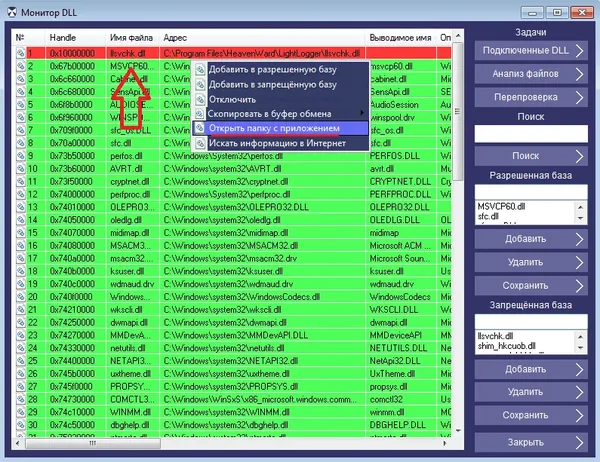Select 'Отключить' in the context menu
Screen dimensions: 600x462
[232, 100]
